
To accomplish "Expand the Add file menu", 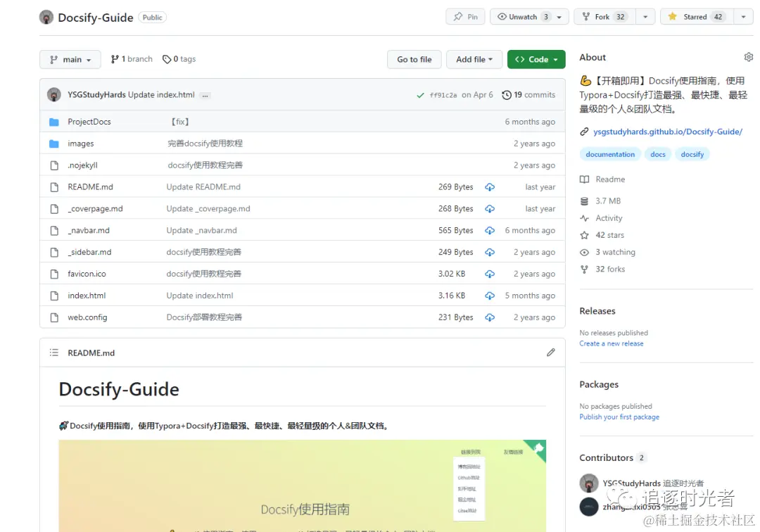I will [474, 59].
